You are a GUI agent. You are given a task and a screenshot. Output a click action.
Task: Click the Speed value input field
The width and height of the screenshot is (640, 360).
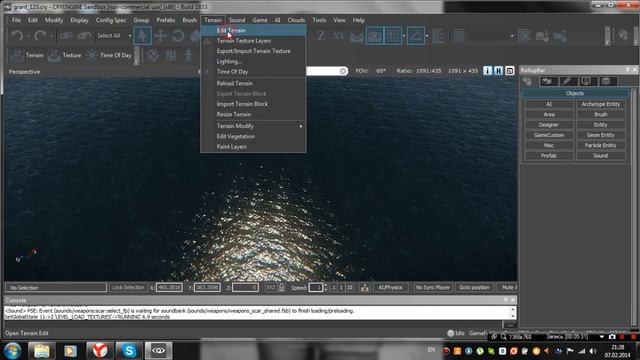pyautogui.click(x=316, y=287)
